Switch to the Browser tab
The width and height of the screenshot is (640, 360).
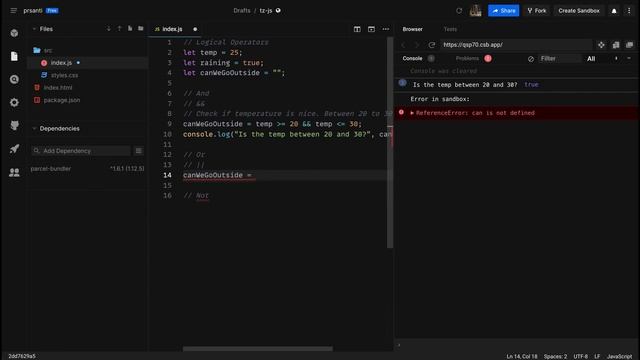(413, 29)
